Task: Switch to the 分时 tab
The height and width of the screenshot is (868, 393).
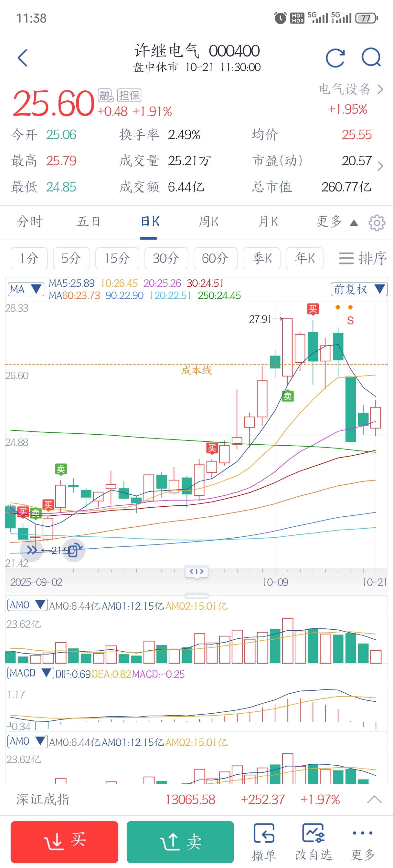Action: pyautogui.click(x=30, y=222)
